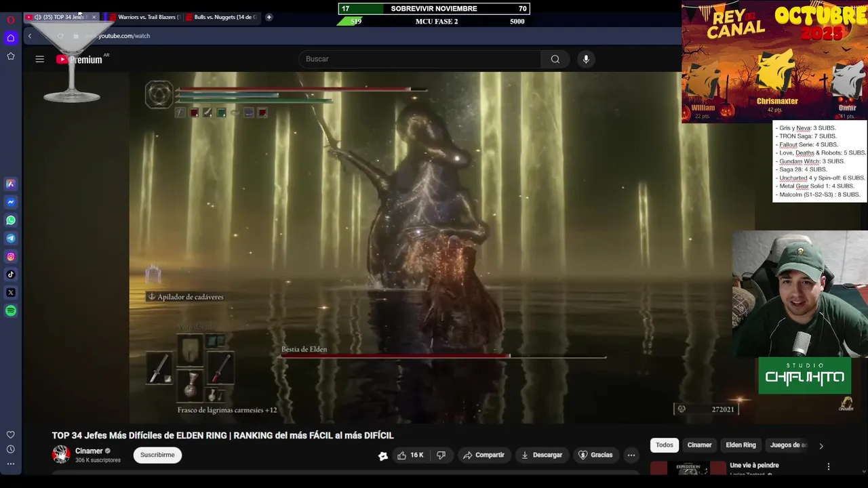Open the heart pinboards icon in sidebar
The width and height of the screenshot is (868, 488).
(11, 434)
